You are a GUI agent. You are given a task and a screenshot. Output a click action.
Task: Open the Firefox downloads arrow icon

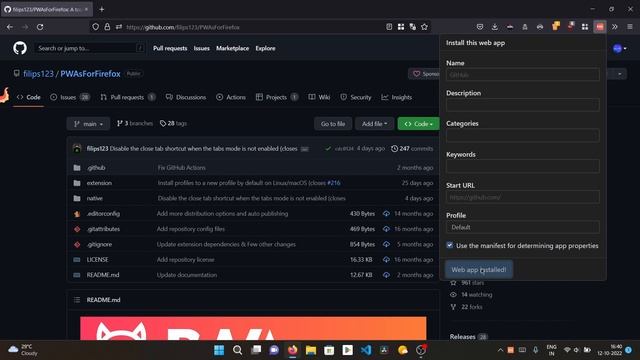495,27
